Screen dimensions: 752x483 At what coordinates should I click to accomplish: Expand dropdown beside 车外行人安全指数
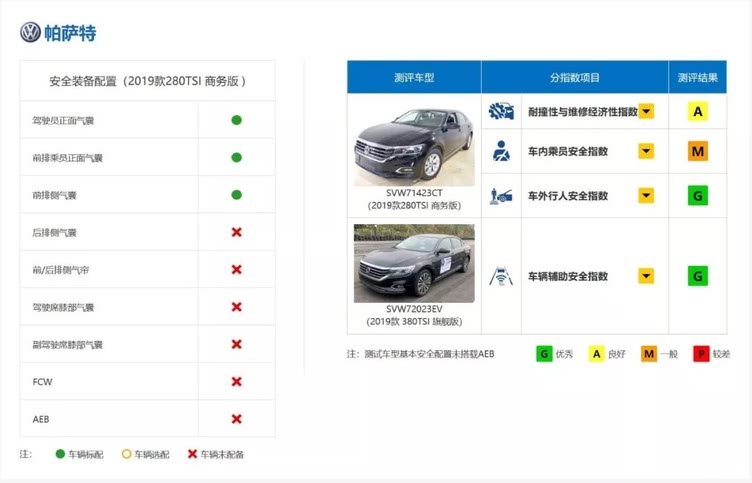[x=646, y=196]
